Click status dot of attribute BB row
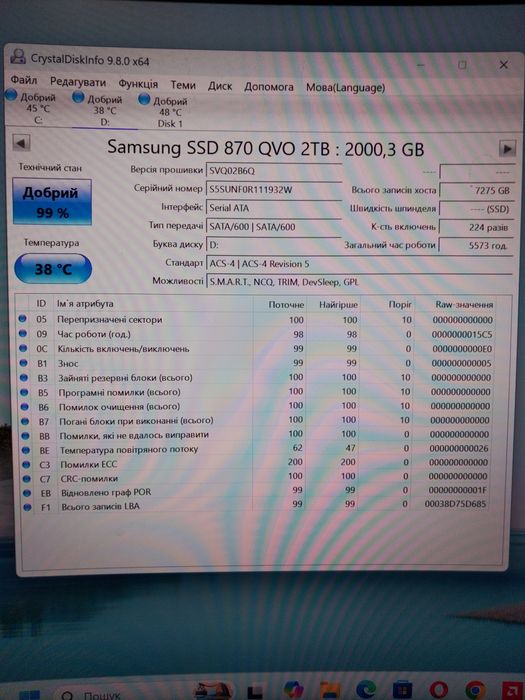This screenshot has width=525, height=700. click(25, 436)
